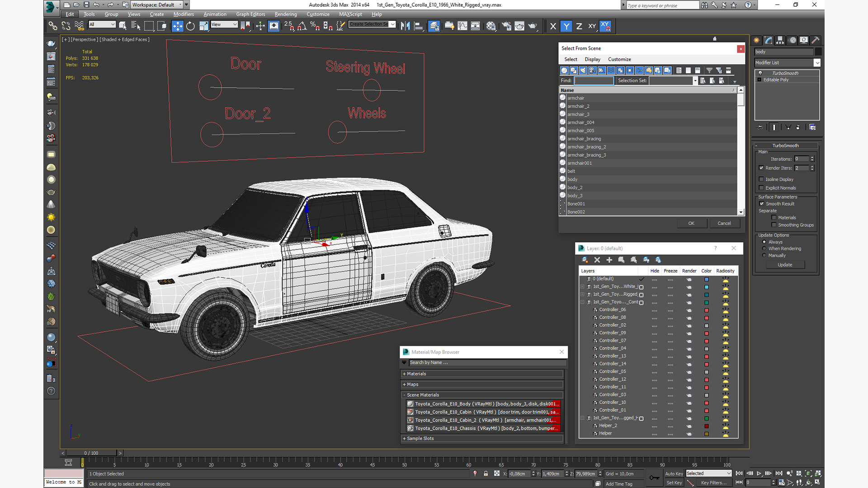Click the Render Setup teapot icon
This screenshot has height=488, width=868.
coord(506,26)
